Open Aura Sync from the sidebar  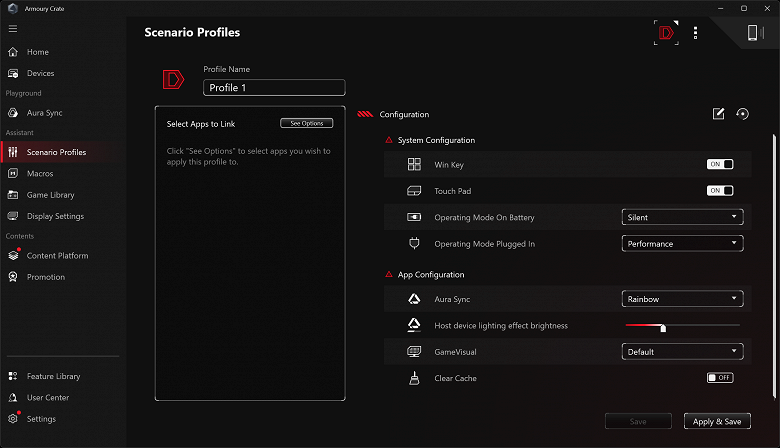click(45, 113)
